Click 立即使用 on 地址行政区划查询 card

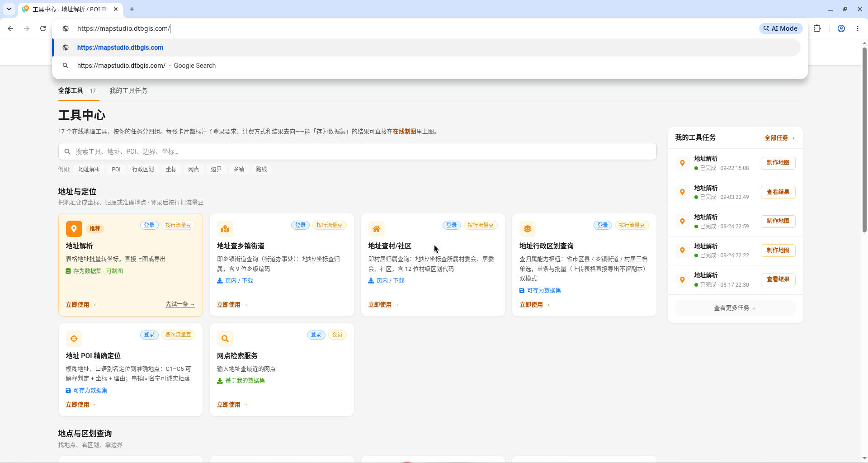click(x=534, y=305)
